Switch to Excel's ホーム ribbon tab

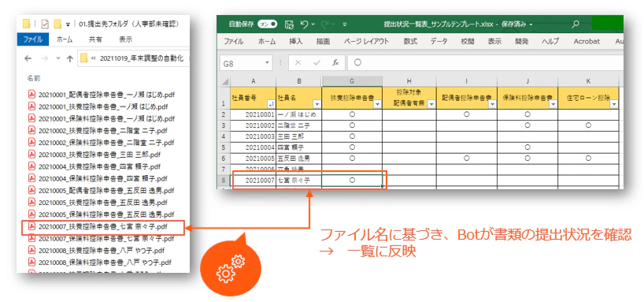pos(267,41)
